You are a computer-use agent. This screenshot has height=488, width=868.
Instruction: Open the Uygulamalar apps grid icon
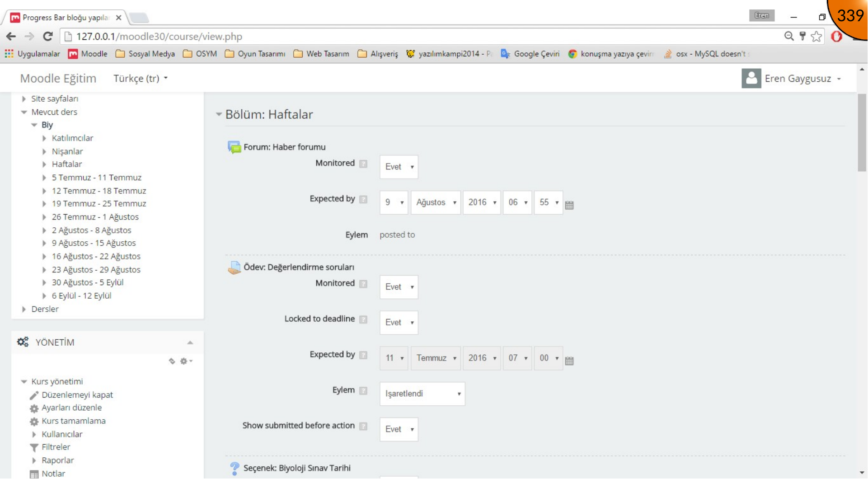9,54
